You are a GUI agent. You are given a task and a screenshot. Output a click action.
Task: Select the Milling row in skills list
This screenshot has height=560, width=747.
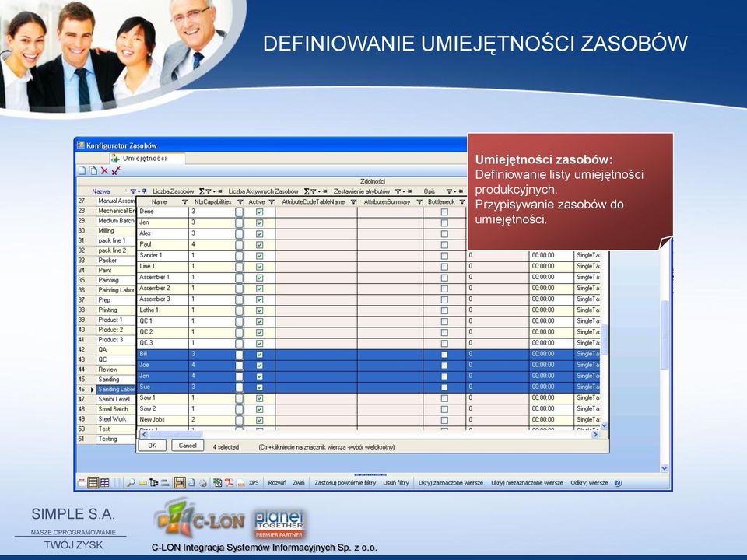[x=107, y=231]
